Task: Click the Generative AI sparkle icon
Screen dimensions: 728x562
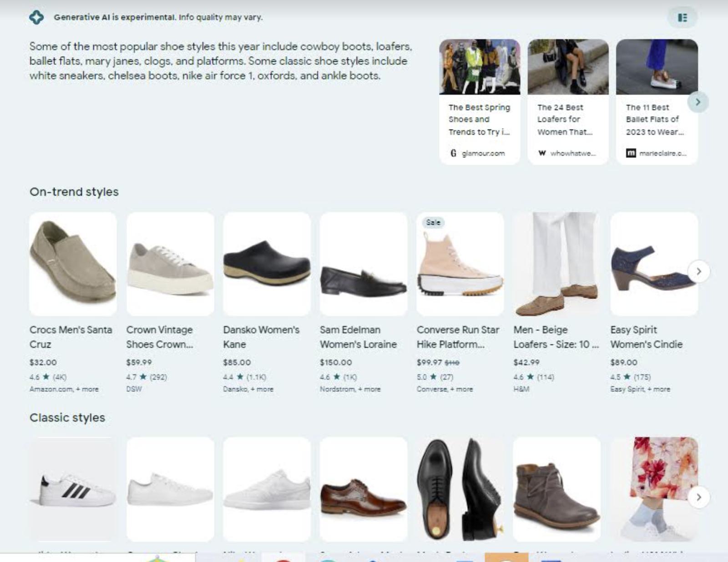Action: [x=36, y=17]
